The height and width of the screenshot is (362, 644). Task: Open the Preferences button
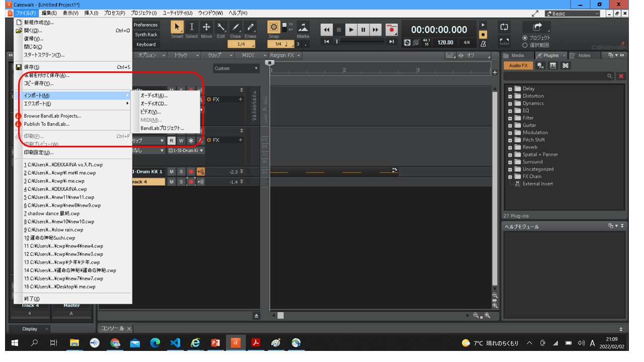click(145, 25)
